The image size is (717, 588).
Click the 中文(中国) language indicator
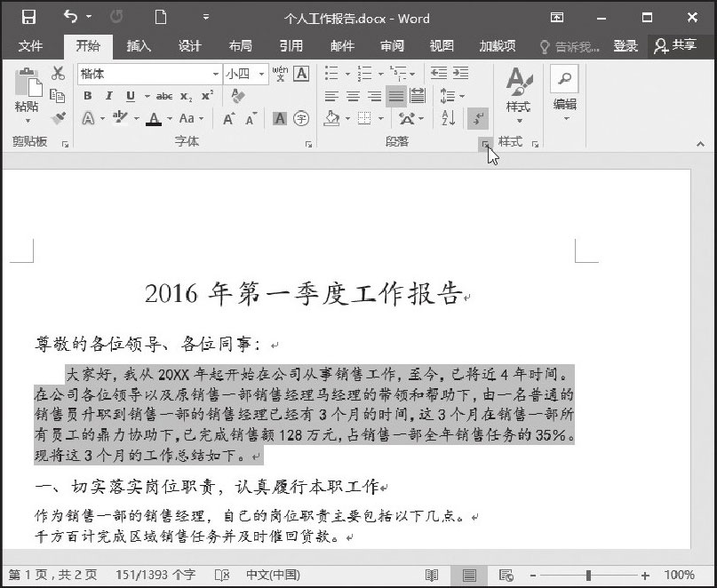coord(273,575)
